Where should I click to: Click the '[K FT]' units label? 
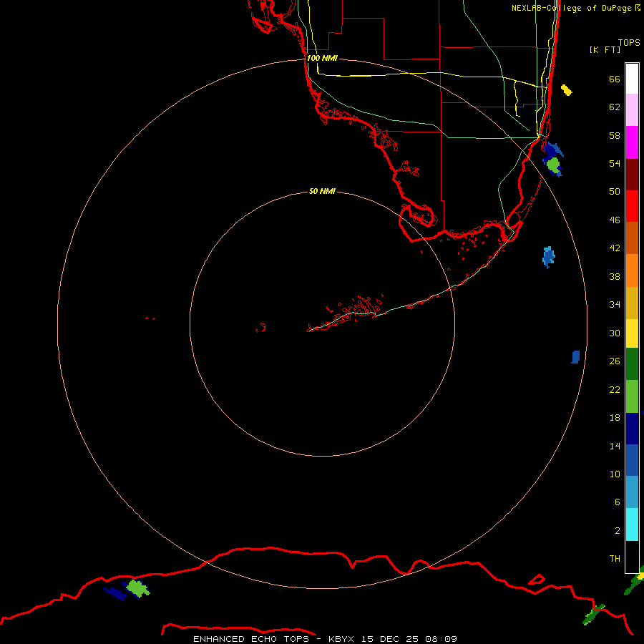[605, 49]
